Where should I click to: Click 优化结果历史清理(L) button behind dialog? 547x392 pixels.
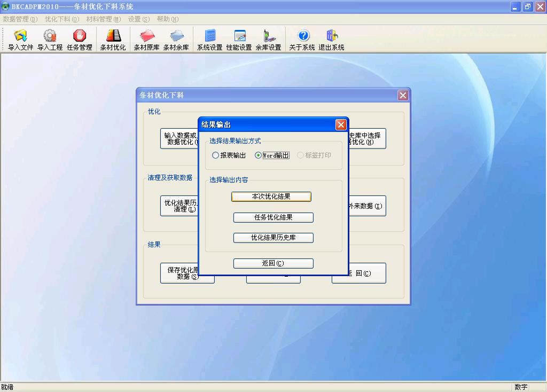pyautogui.click(x=179, y=206)
